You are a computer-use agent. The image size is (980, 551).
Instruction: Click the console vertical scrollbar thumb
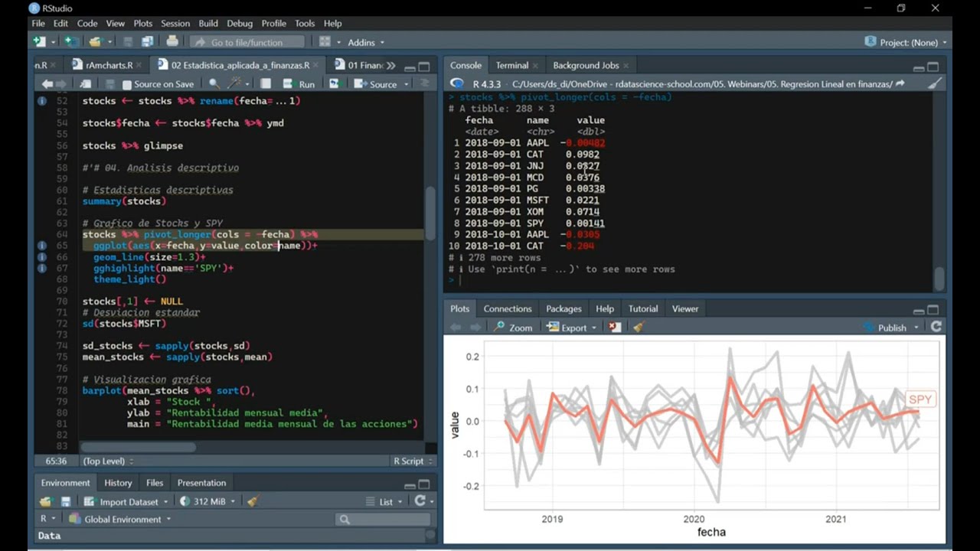tap(939, 278)
